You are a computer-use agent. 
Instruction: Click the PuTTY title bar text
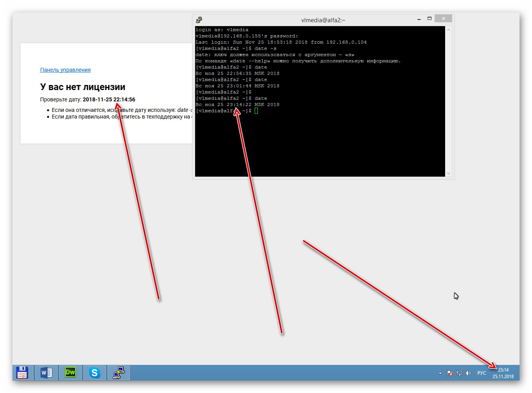point(323,20)
